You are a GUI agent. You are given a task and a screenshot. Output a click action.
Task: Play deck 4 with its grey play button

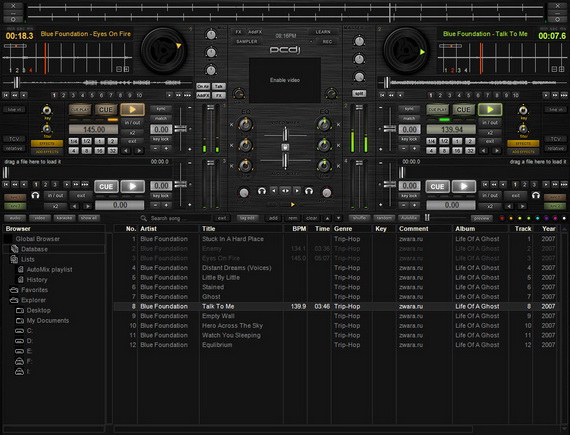pos(464,186)
